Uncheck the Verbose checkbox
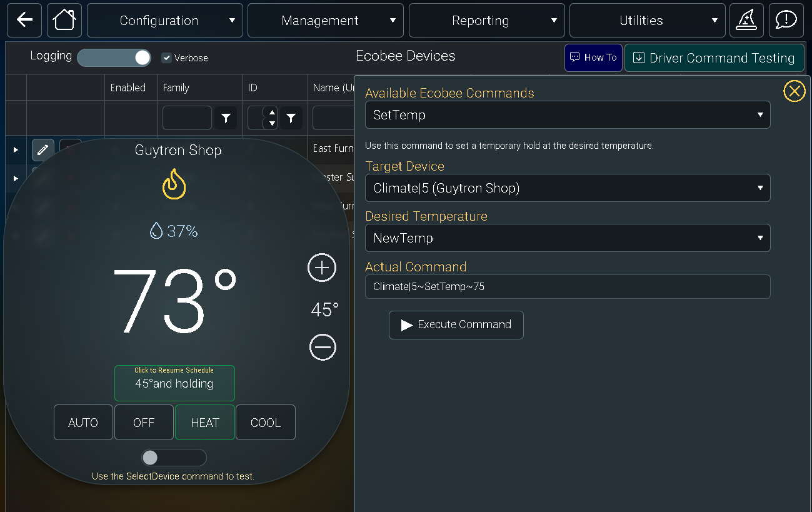 (166, 58)
